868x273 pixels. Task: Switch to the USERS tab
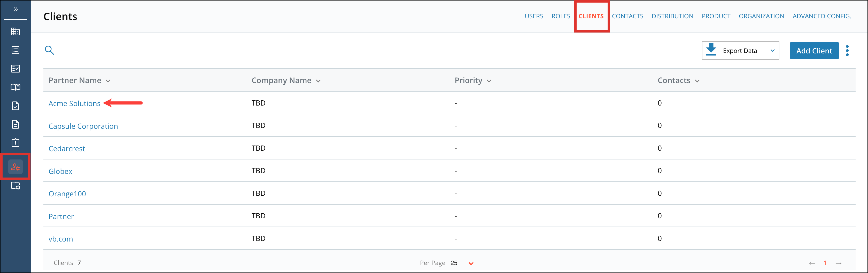point(534,16)
